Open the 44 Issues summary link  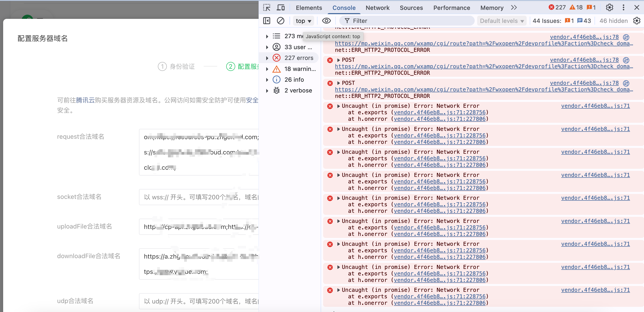561,21
